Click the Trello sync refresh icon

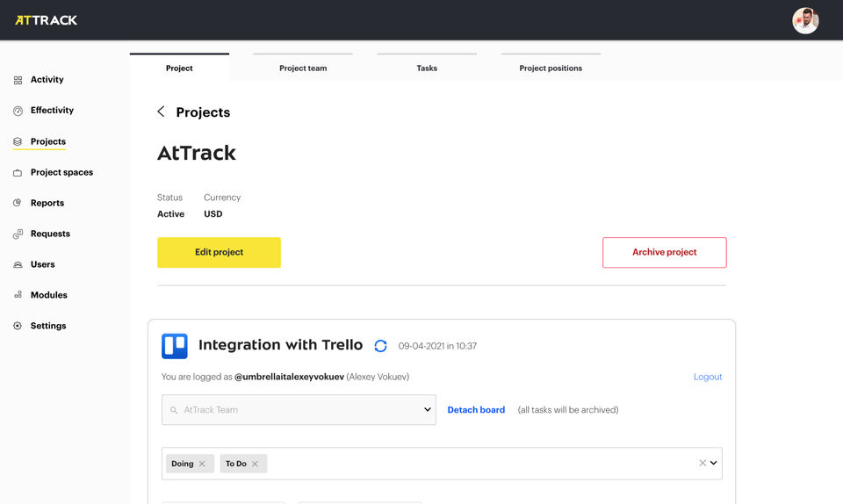point(380,346)
